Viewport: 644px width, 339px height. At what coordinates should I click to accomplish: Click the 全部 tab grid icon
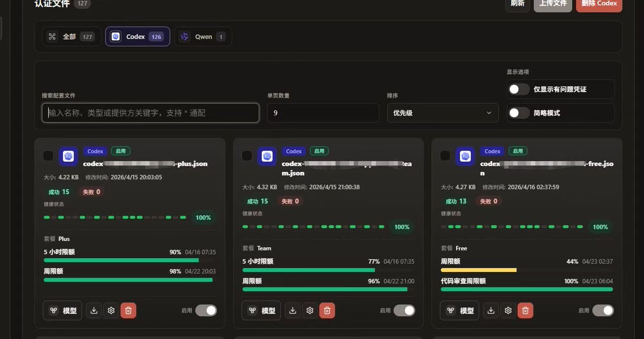pos(52,37)
